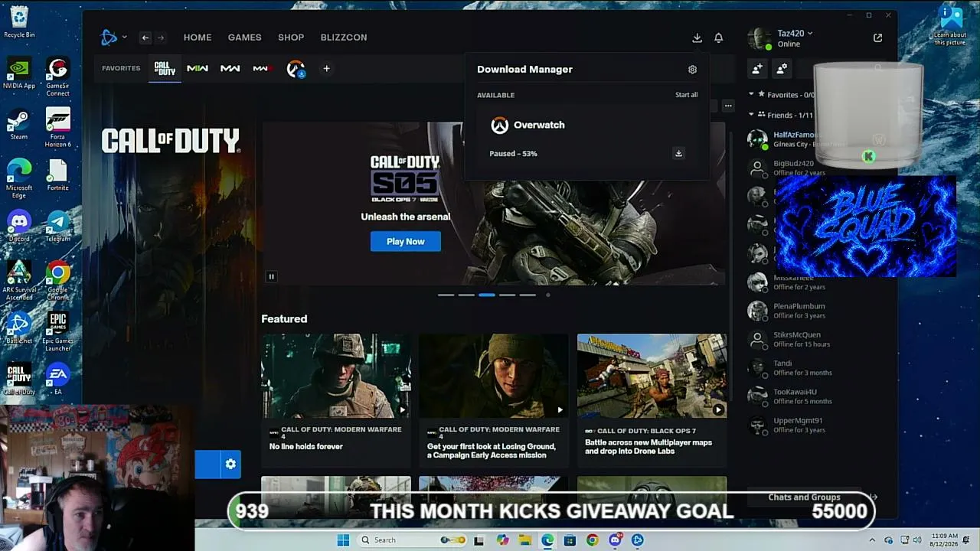Open the Drone Labs Black Ops 7 card

point(652,399)
